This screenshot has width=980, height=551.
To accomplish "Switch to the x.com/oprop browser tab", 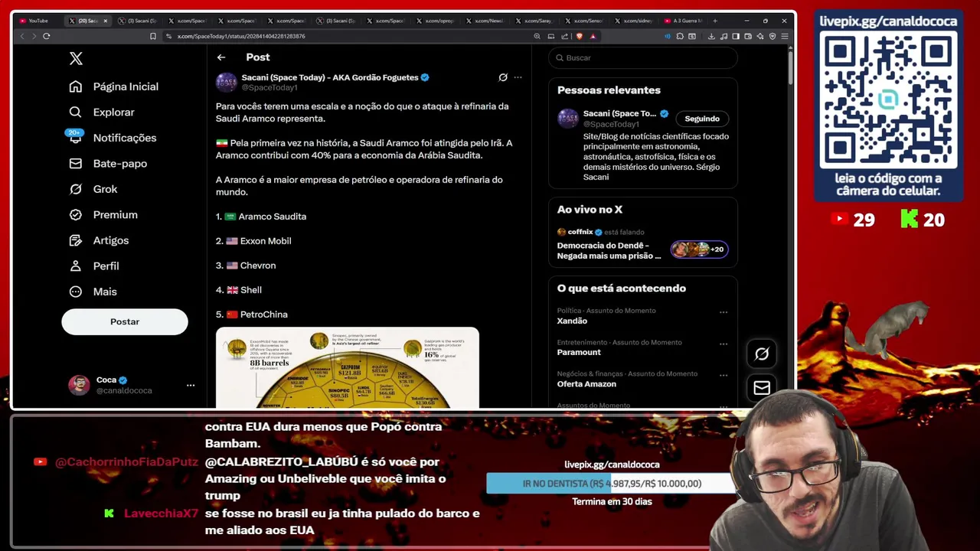I will (436, 21).
